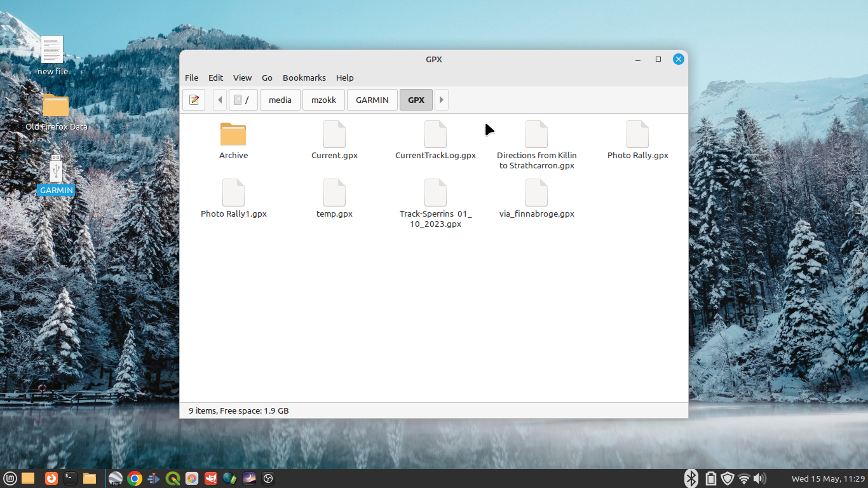Maximize the GPX window

(658, 59)
